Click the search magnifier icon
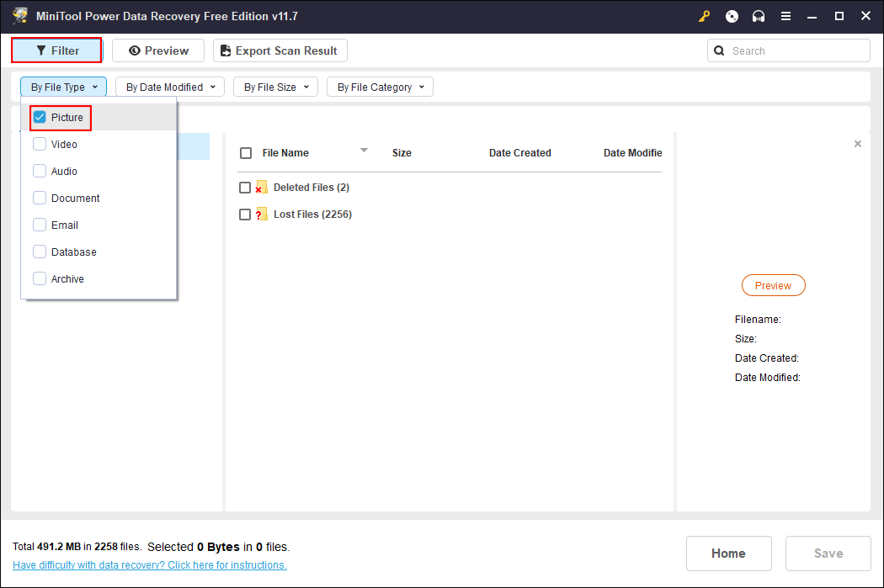This screenshot has width=884, height=588. (719, 50)
